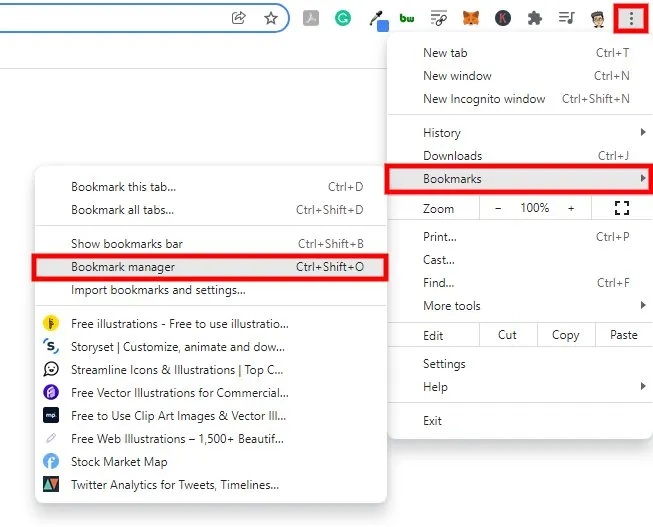Screen dimensions: 653x527
Task: Toggle full screen mode icon
Action: tap(622, 208)
